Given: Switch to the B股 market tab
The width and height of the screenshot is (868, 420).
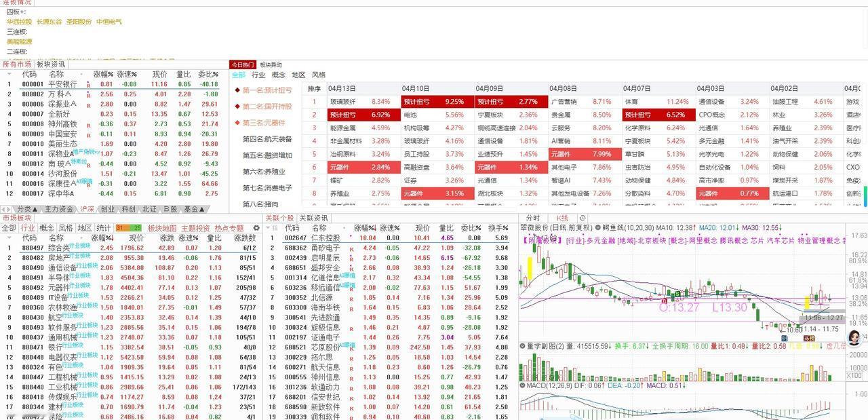Looking at the screenshot, I should click(170, 210).
